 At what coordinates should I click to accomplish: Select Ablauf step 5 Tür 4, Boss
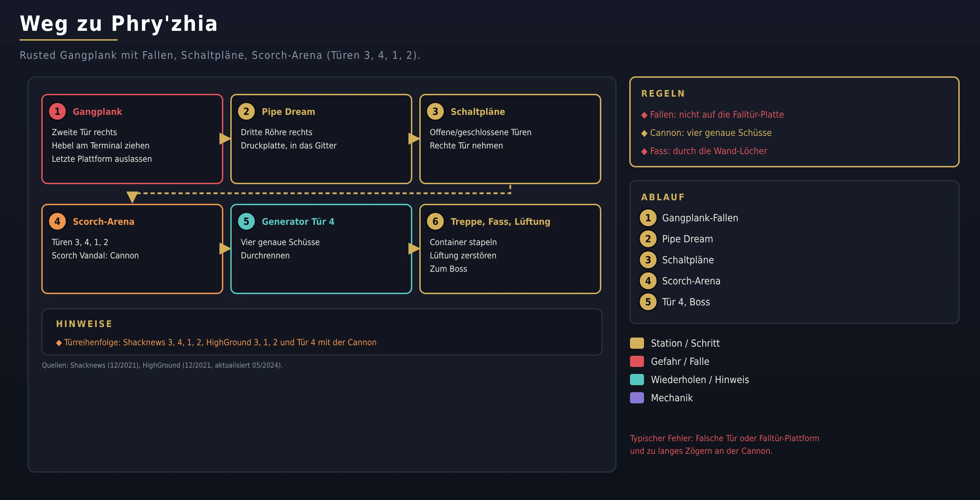675,302
